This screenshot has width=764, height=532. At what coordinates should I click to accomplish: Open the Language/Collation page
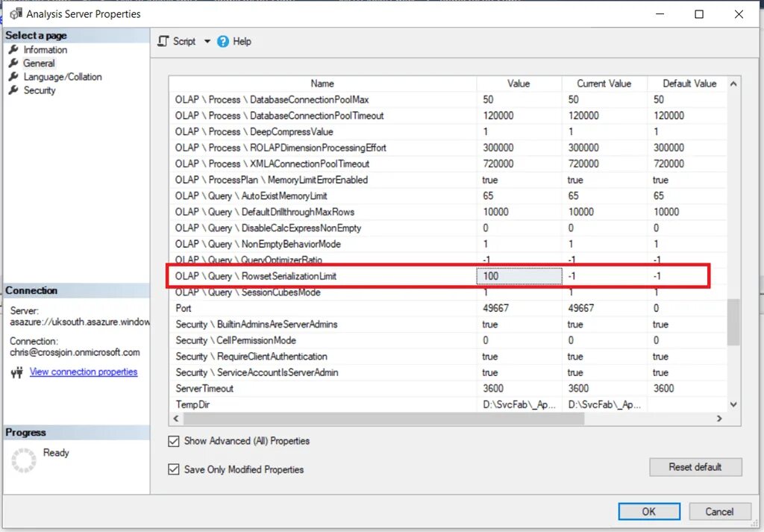63,77
